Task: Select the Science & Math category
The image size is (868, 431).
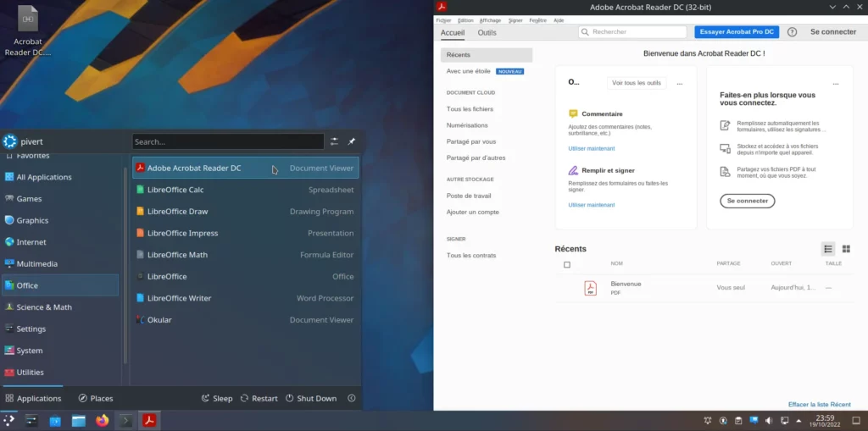Action: (x=60, y=307)
